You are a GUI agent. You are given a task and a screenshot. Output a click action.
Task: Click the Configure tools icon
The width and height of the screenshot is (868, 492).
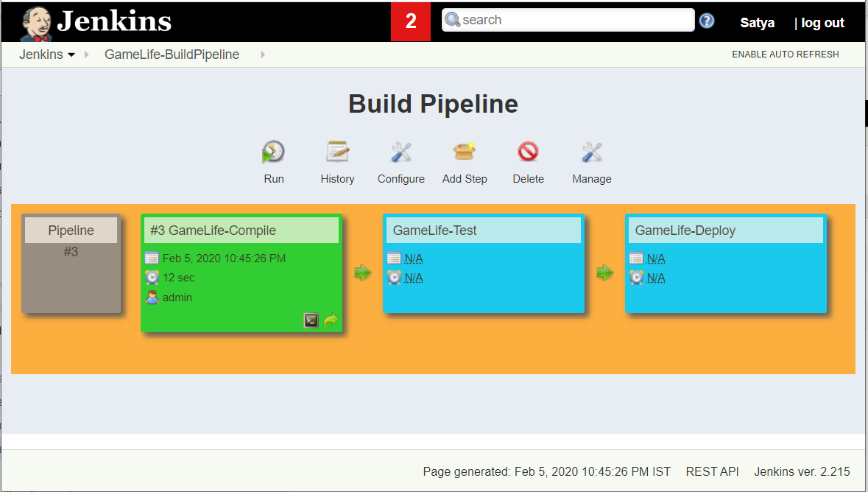click(x=401, y=152)
